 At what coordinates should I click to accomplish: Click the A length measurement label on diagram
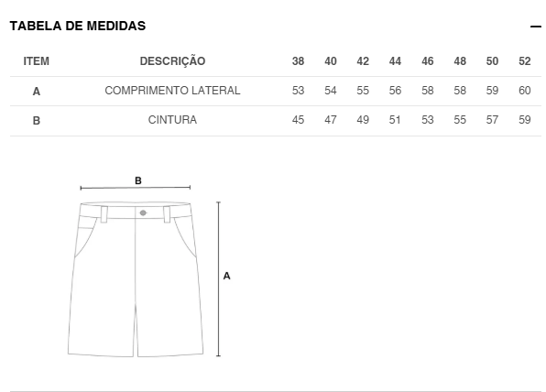(x=226, y=276)
